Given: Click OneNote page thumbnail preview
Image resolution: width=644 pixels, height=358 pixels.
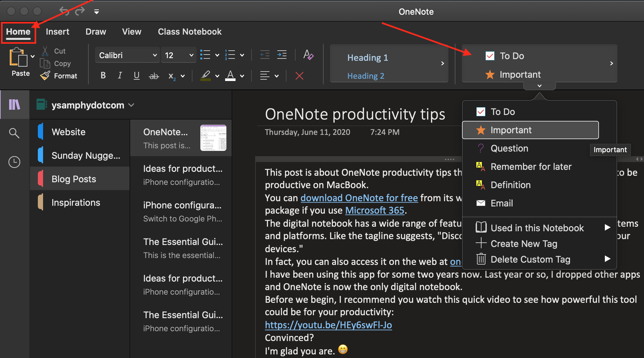Looking at the screenshot, I should point(213,138).
